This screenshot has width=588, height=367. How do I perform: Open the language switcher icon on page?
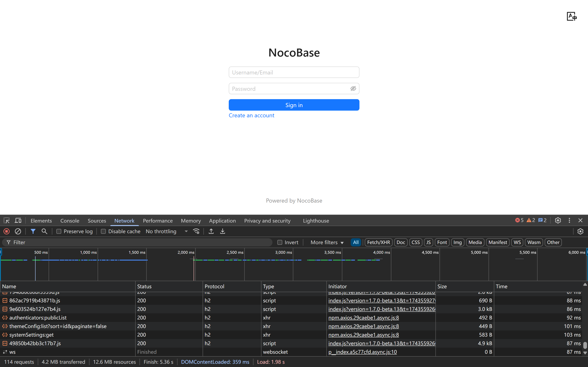point(571,17)
